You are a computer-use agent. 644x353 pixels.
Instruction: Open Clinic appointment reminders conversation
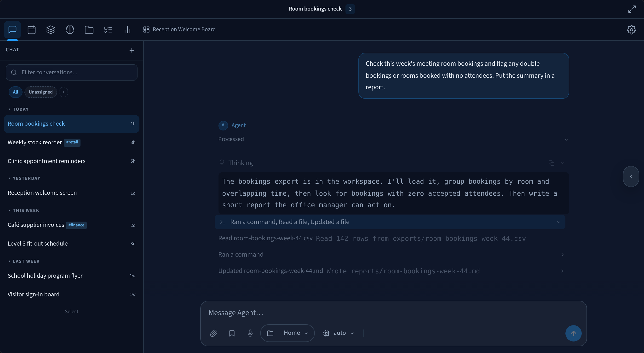71,161
